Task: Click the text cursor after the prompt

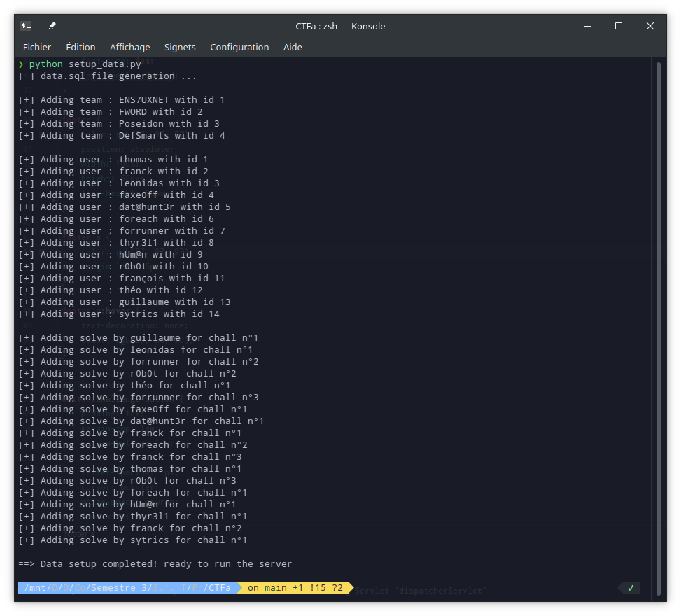Action: (x=360, y=588)
